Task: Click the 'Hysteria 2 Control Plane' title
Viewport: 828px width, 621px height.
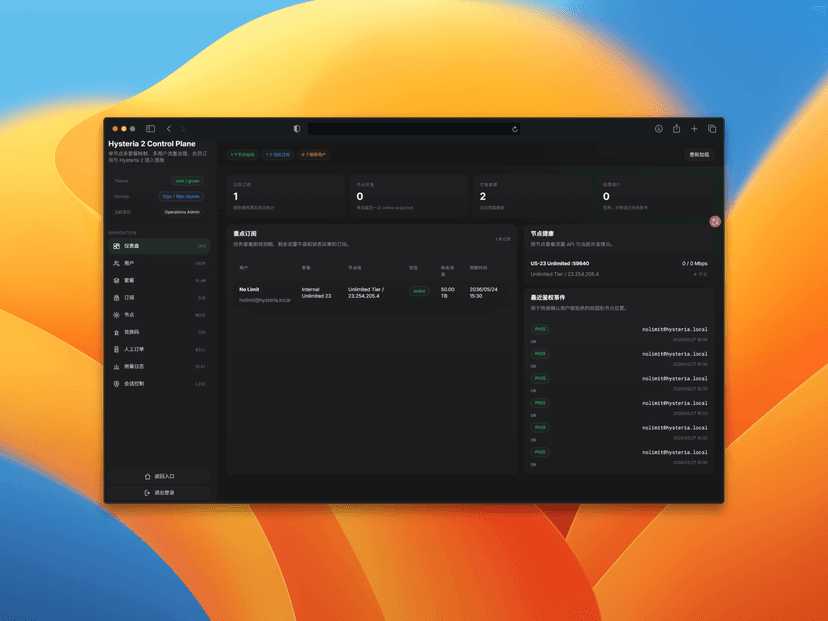Action: (152, 144)
